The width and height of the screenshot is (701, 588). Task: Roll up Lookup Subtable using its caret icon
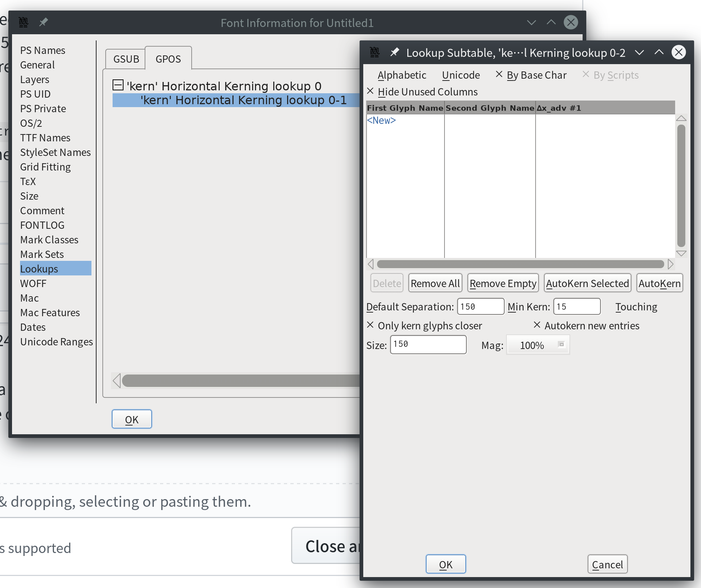pyautogui.click(x=658, y=52)
